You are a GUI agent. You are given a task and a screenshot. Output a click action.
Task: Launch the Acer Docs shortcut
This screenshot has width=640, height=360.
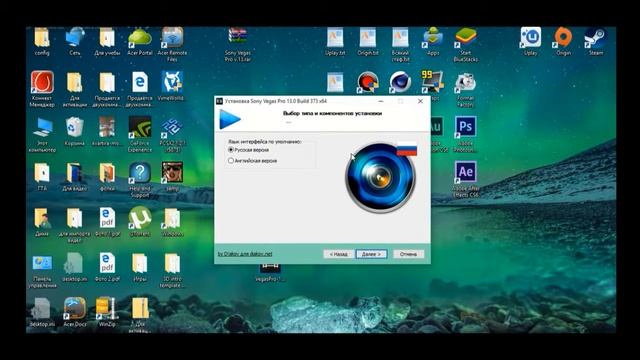pyautogui.click(x=74, y=312)
